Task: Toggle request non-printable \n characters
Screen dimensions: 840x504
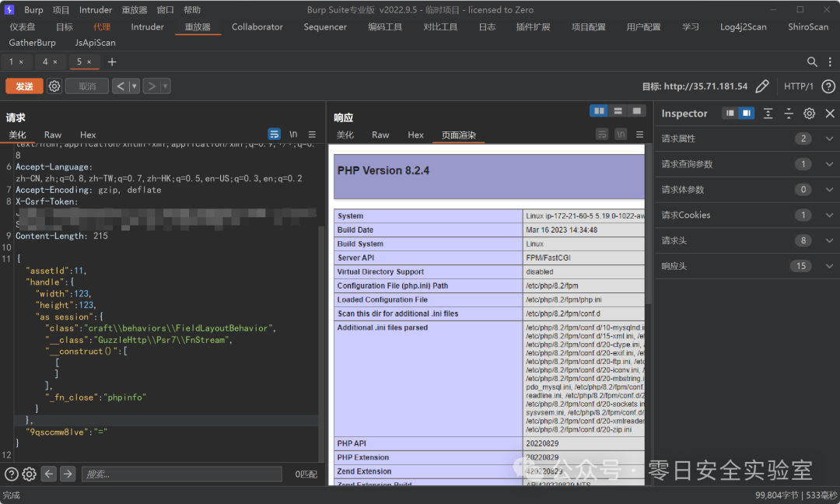Action: pyautogui.click(x=293, y=134)
